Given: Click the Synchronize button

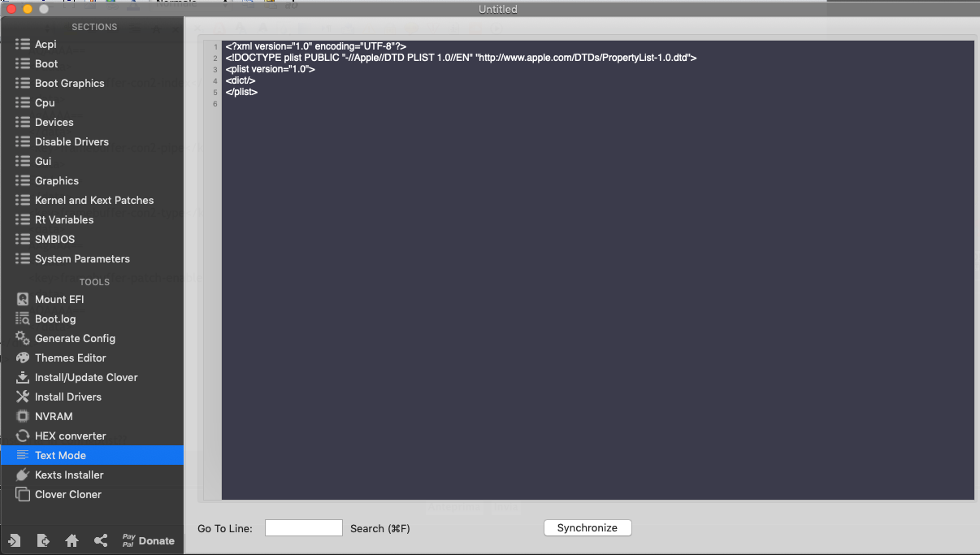Looking at the screenshot, I should coord(588,528).
